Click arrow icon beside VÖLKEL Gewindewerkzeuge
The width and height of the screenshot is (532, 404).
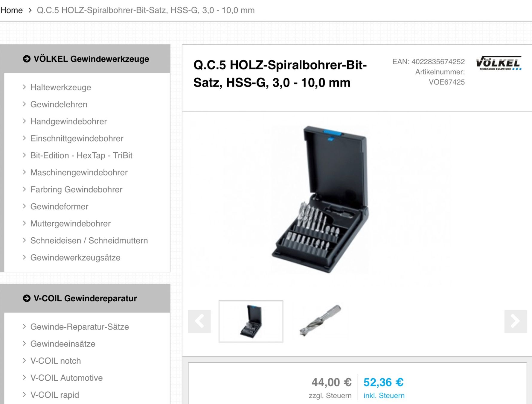[27, 59]
